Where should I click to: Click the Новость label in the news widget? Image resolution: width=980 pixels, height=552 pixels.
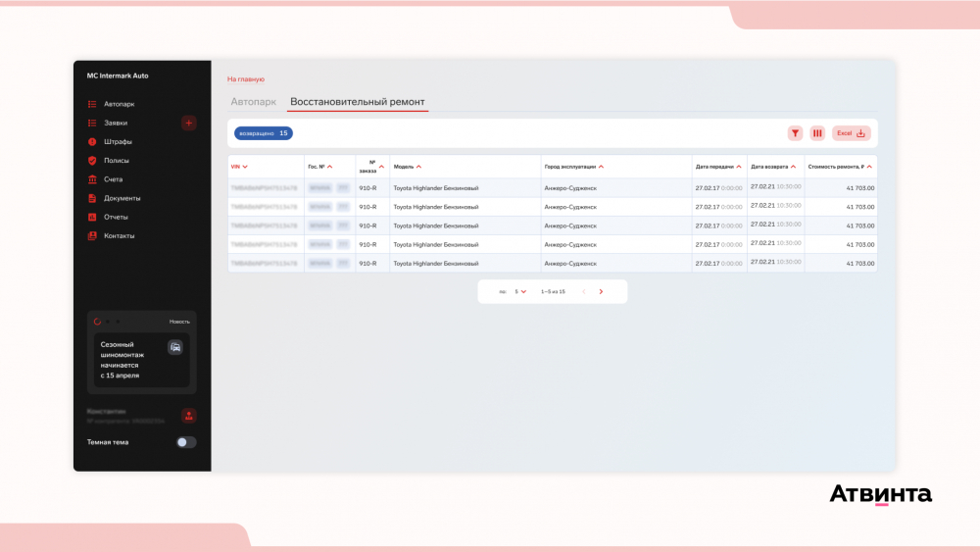(179, 322)
